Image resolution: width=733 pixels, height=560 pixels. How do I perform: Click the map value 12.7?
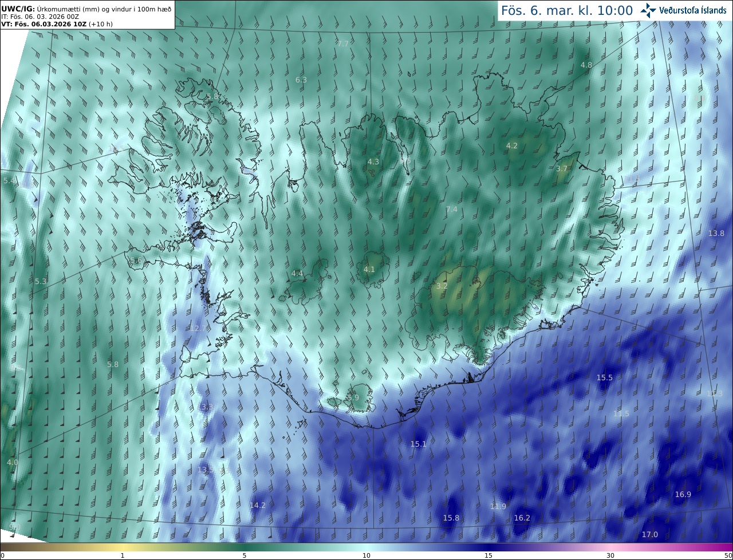point(198,328)
